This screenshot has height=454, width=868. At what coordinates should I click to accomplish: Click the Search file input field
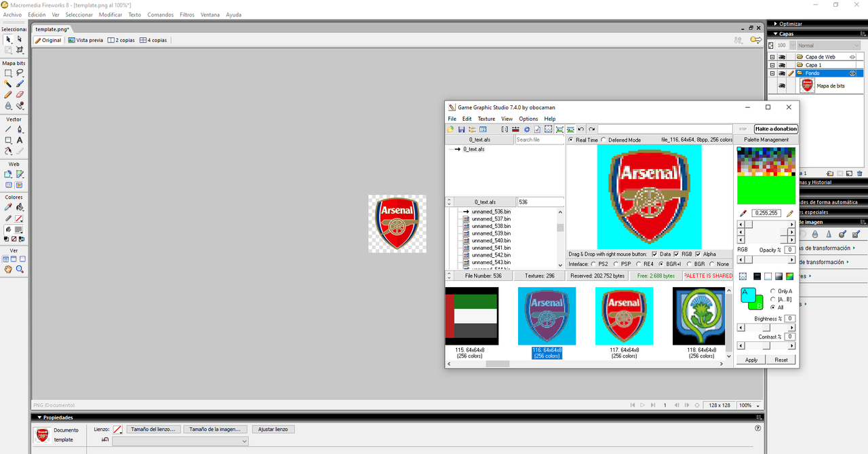click(540, 140)
